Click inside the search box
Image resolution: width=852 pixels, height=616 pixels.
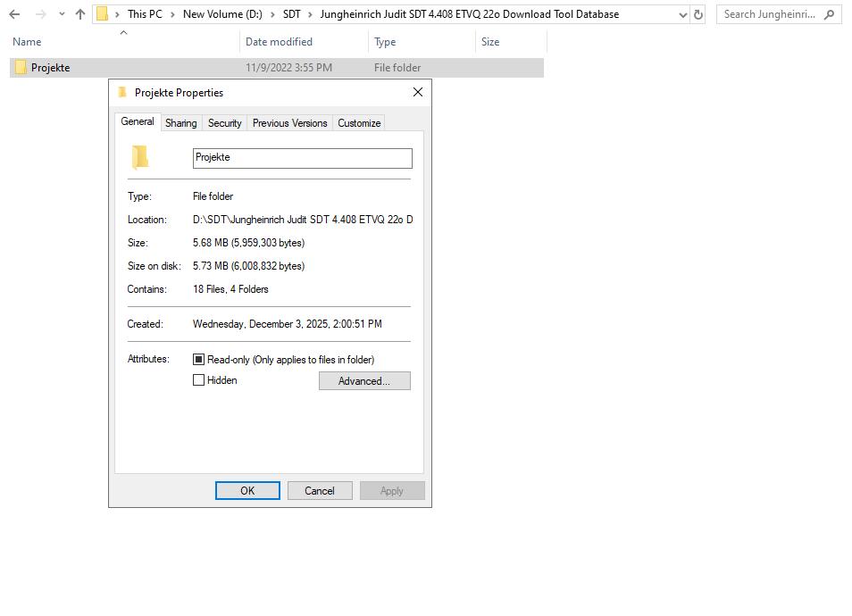click(773, 13)
